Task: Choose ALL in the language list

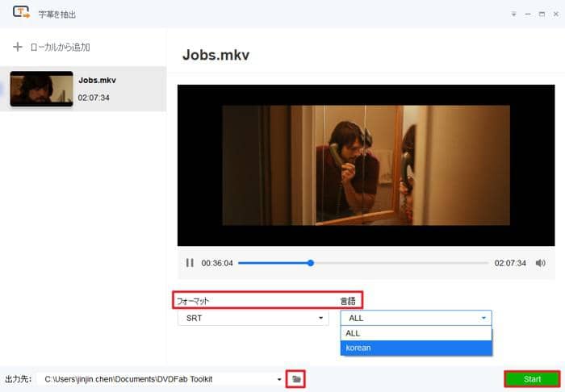Action: (x=416, y=333)
